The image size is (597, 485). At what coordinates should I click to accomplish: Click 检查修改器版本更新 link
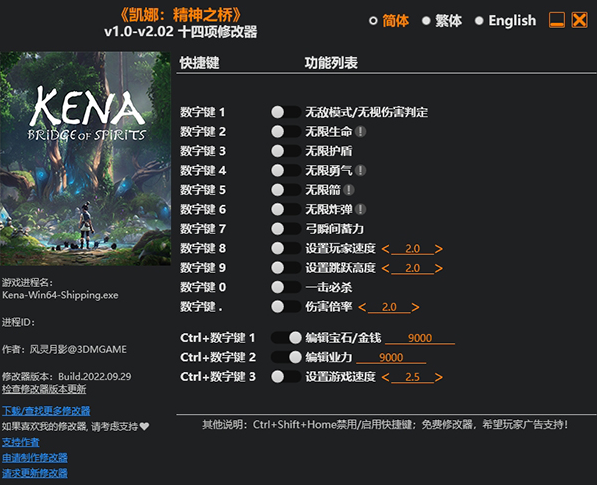coord(44,389)
